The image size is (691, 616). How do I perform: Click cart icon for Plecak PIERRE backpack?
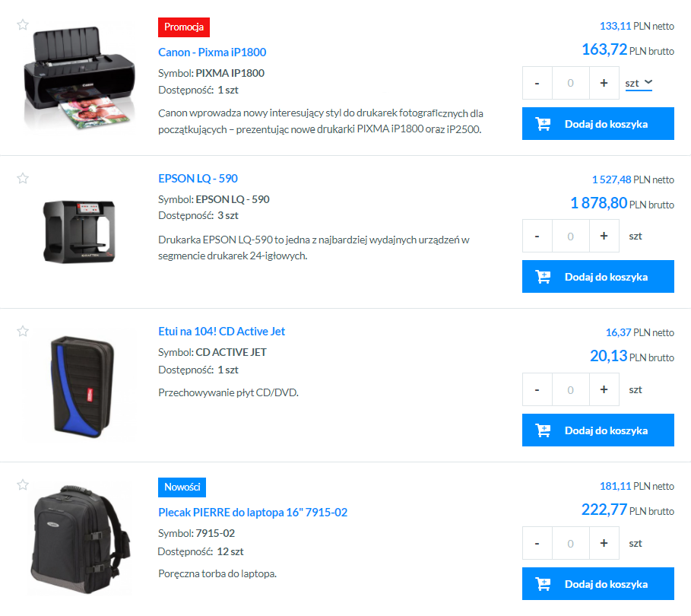[543, 584]
